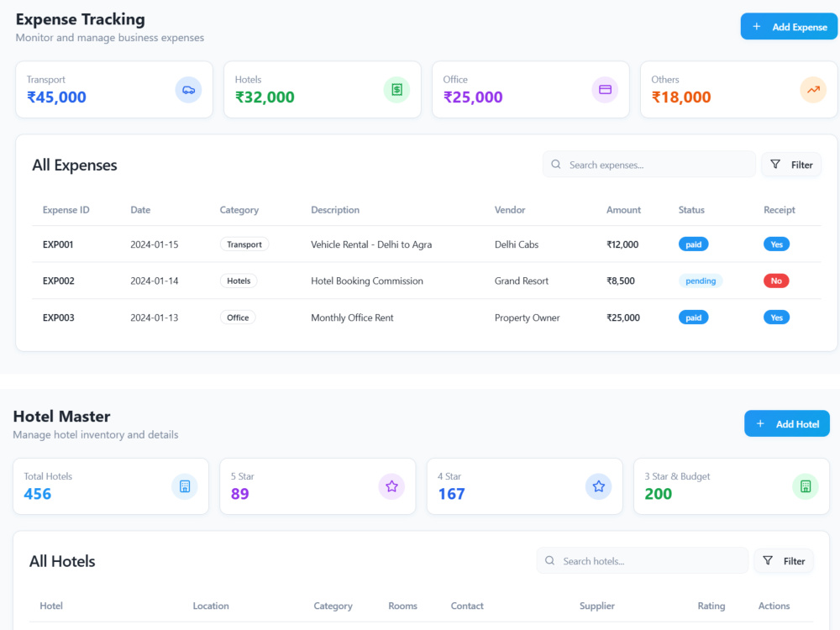Click the Hotels category tag in EXP002 row
840x630 pixels.
[239, 281]
